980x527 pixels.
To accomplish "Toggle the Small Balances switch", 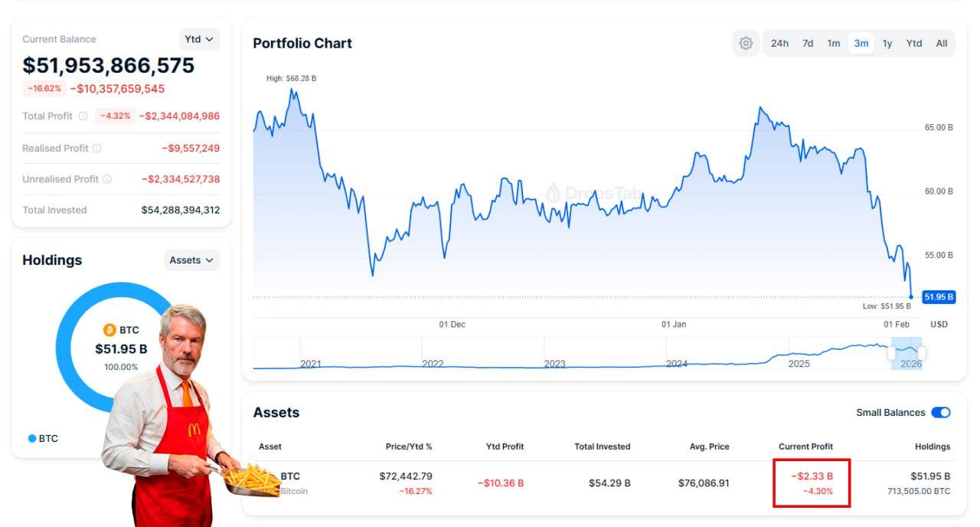I will 940,413.
